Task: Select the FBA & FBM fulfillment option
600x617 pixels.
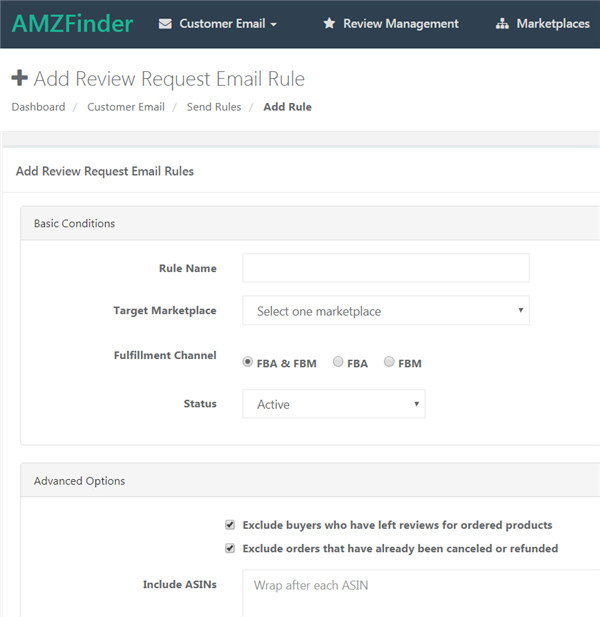Action: tap(248, 363)
